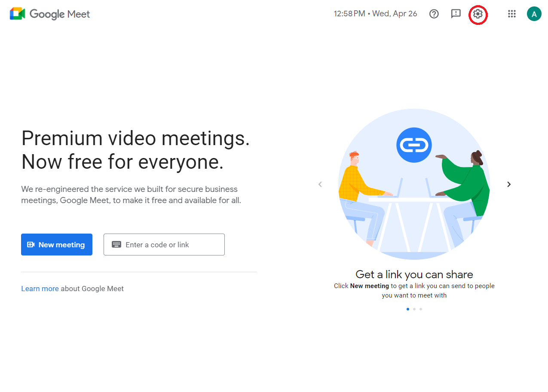Click the 'Premium video meetings.' heading

135,138
